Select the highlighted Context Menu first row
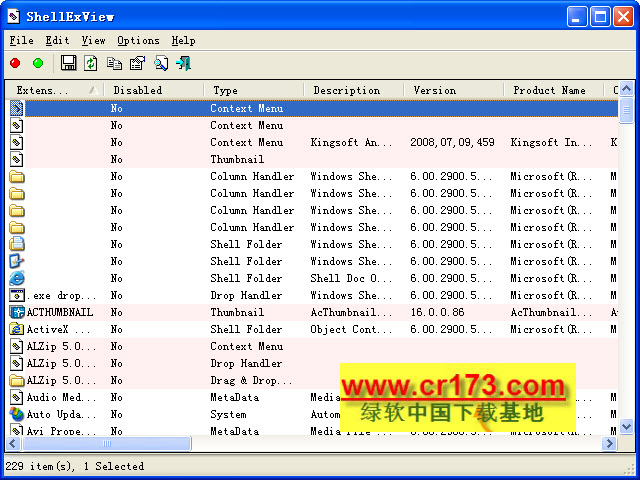 pos(312,108)
